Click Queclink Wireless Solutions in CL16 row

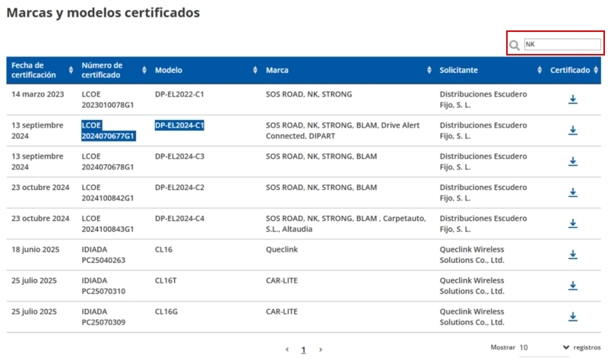click(x=472, y=255)
